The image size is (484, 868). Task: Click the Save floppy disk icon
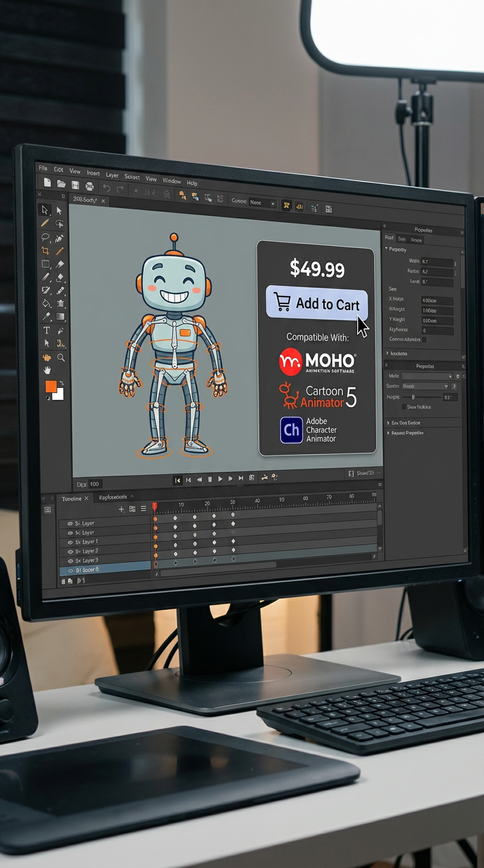75,185
